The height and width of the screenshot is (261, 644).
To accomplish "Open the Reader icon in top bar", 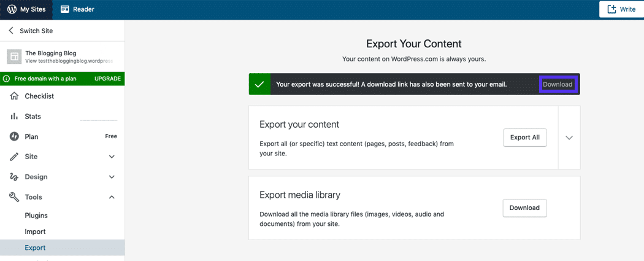I will point(66,9).
